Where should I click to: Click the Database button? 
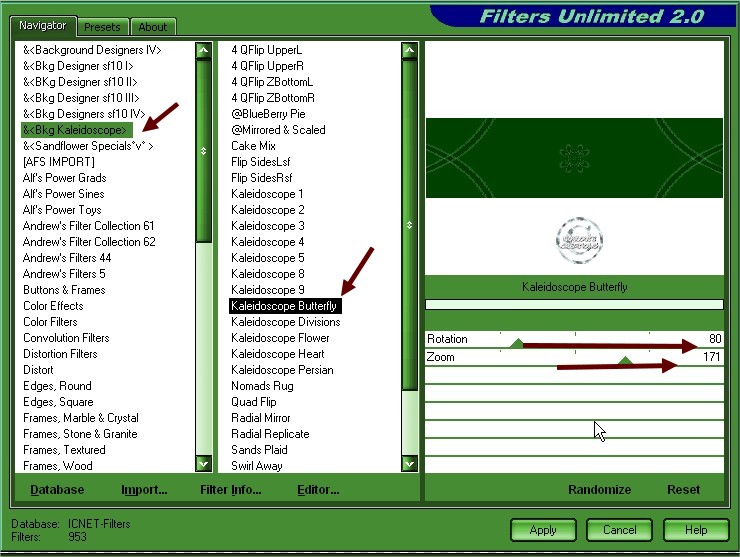coord(57,490)
